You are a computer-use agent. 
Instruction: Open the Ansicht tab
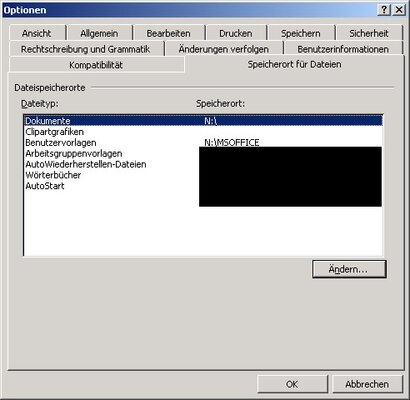tap(37, 33)
